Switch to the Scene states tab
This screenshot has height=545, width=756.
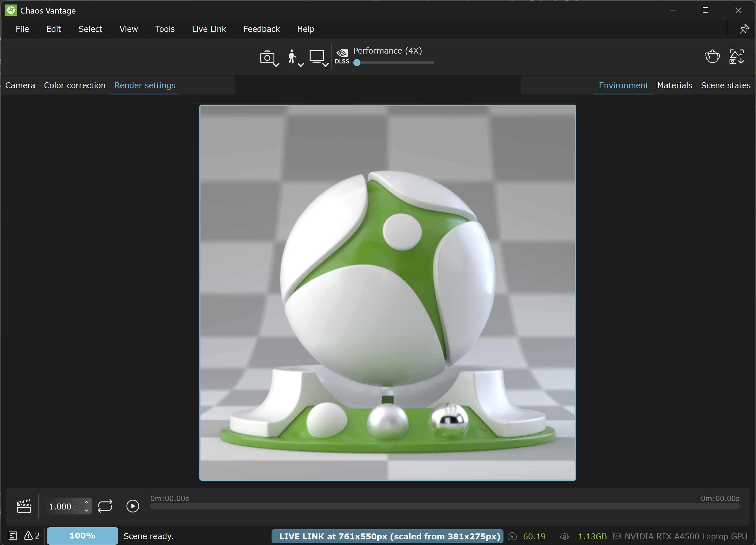(x=726, y=85)
